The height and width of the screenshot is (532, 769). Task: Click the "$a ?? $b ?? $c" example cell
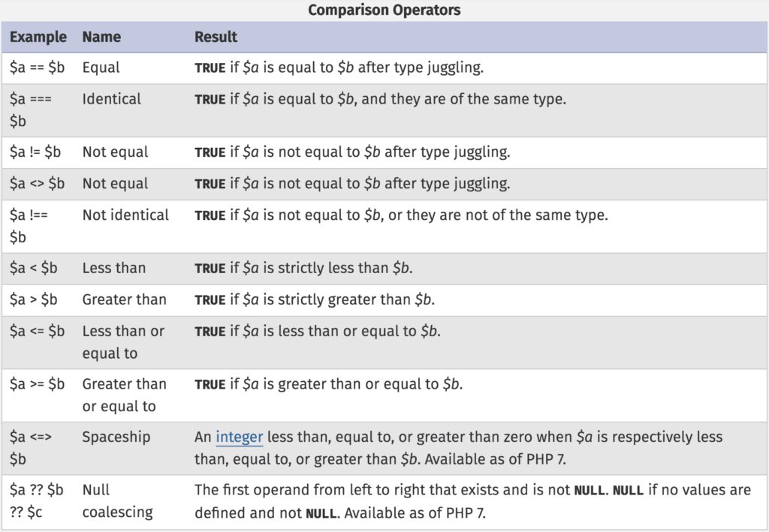tap(37, 500)
